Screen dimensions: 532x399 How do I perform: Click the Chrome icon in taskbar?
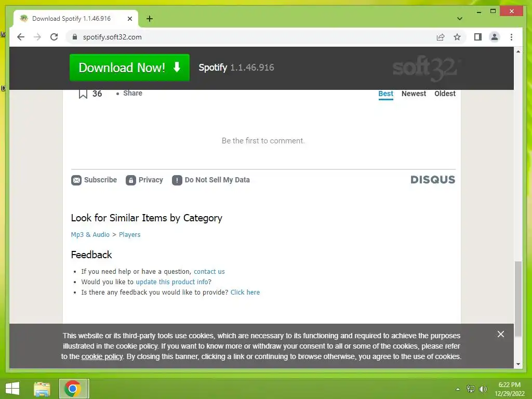73,389
